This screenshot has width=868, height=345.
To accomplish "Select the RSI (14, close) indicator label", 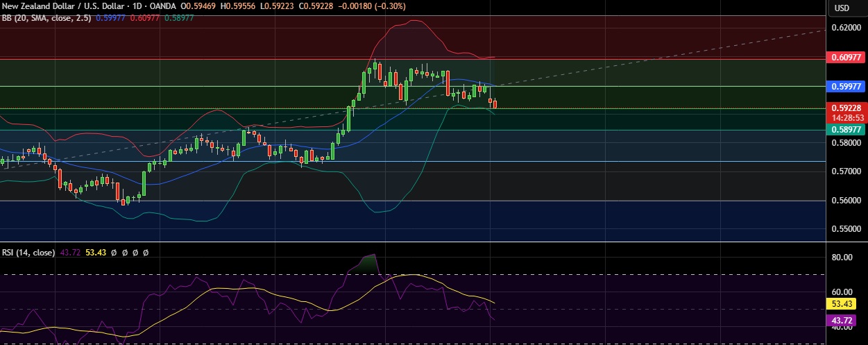I will [29, 253].
